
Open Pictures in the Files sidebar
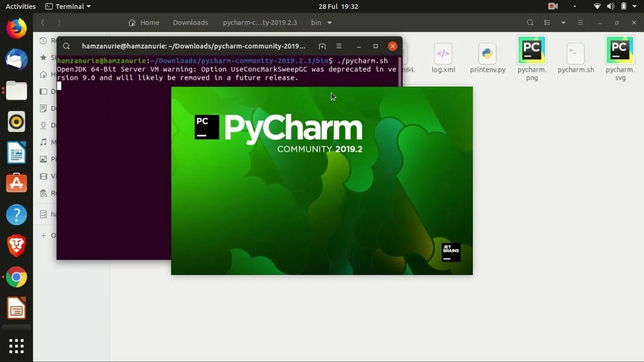(44, 159)
